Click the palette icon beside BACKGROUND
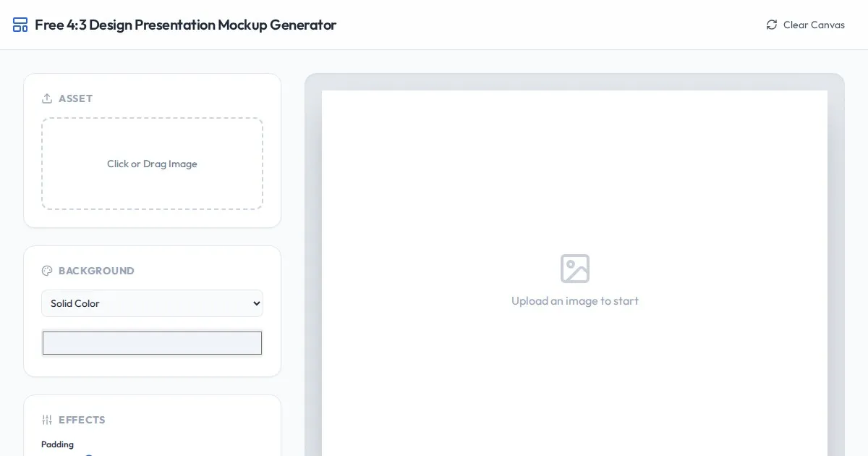The height and width of the screenshot is (456, 868). pyautogui.click(x=47, y=271)
